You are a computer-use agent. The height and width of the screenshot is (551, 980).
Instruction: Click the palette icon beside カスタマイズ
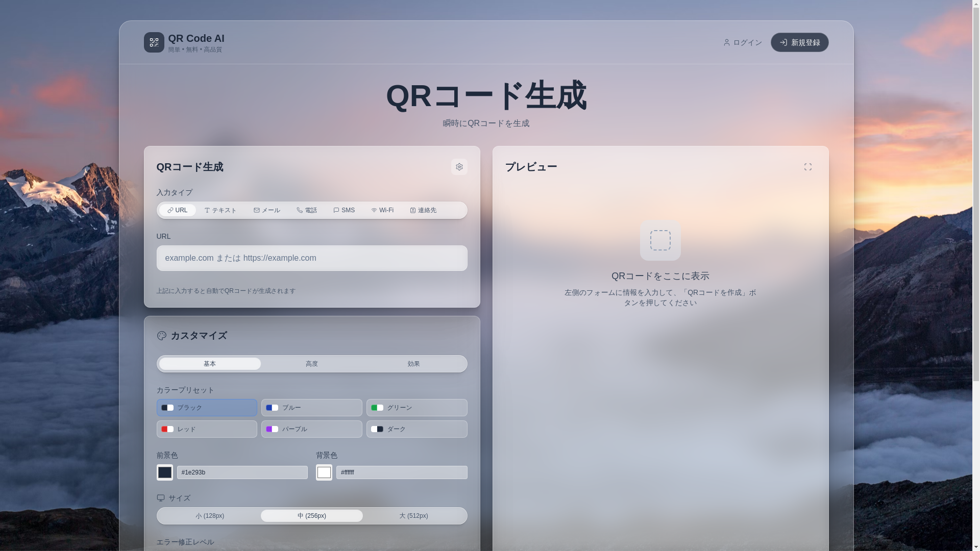pos(161,336)
